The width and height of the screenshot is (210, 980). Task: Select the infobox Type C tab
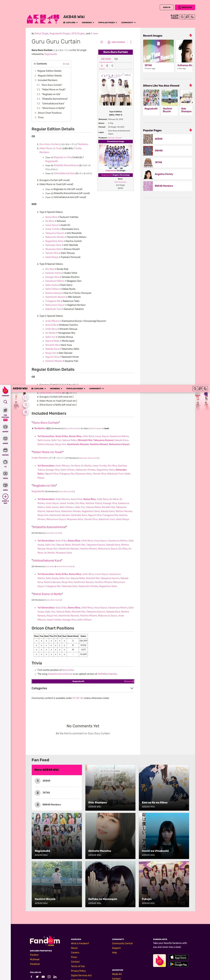112,65
